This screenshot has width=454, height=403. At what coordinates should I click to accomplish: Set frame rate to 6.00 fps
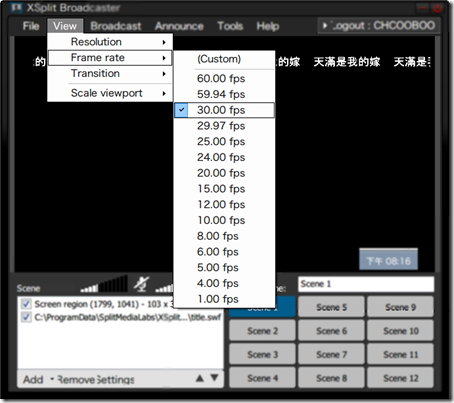224,252
